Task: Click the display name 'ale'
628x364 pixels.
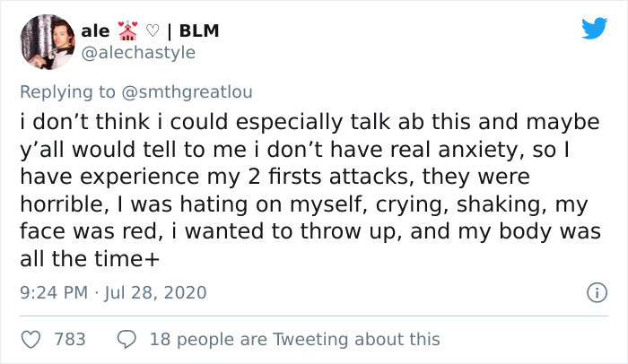Action: [95, 31]
